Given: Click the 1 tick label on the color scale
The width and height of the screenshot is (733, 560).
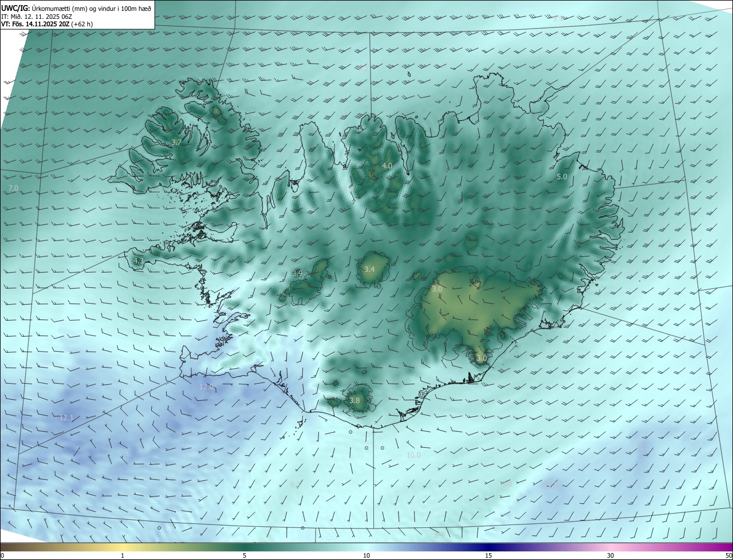Looking at the screenshot, I should (123, 555).
